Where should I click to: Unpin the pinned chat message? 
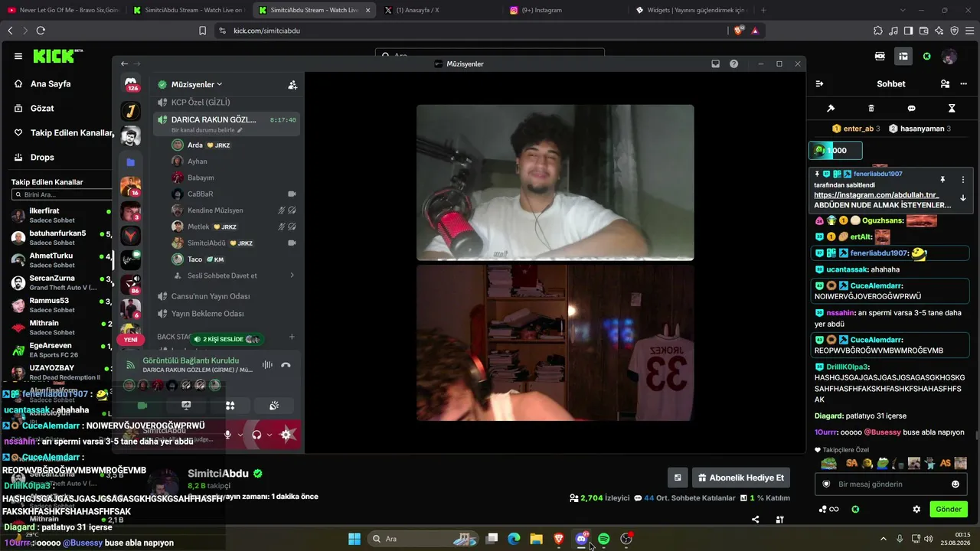[x=942, y=180]
